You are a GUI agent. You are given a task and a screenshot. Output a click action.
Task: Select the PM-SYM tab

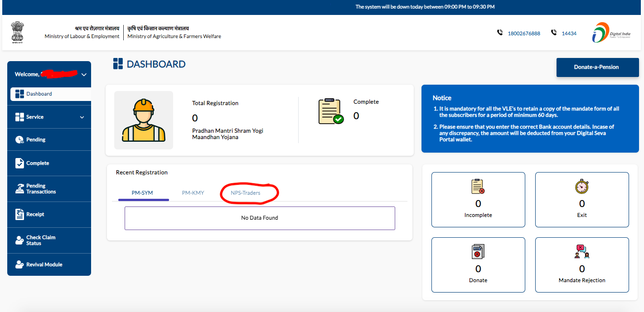click(142, 193)
